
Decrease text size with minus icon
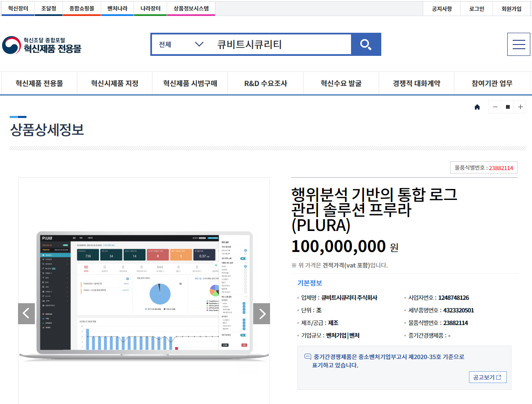click(x=495, y=107)
